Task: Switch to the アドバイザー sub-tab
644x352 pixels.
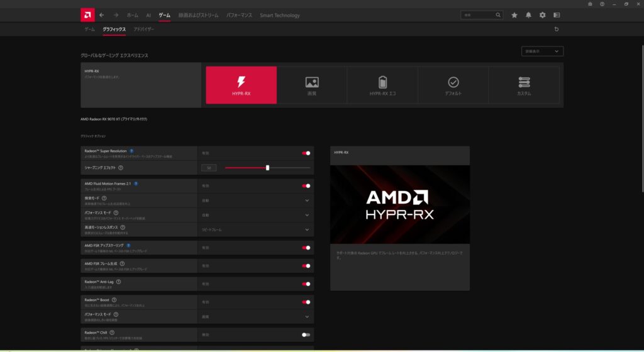Action: [144, 29]
